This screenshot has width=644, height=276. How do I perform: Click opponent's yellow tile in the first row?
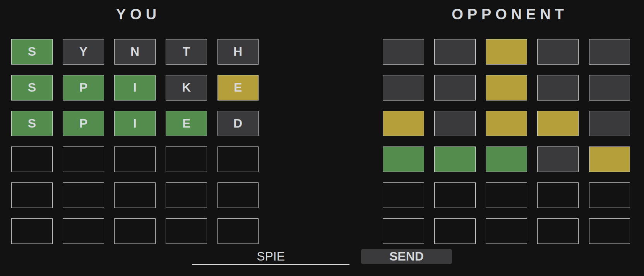point(506,51)
